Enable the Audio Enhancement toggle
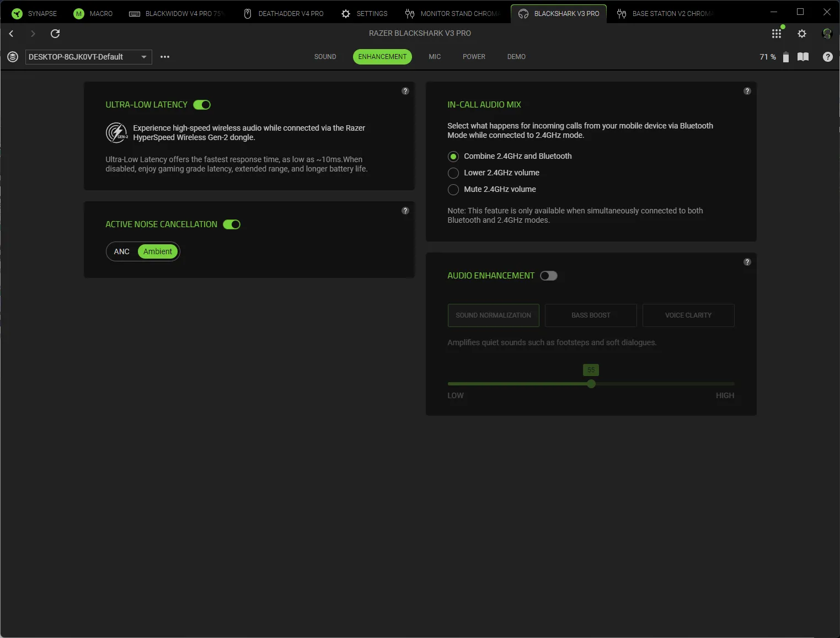This screenshot has height=638, width=840. [549, 276]
